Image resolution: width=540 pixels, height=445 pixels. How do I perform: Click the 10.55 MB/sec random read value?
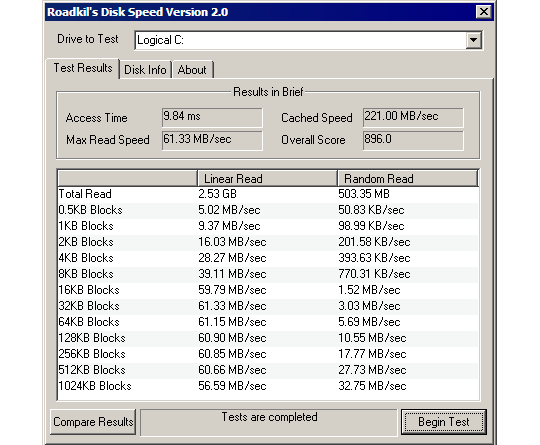372,338
